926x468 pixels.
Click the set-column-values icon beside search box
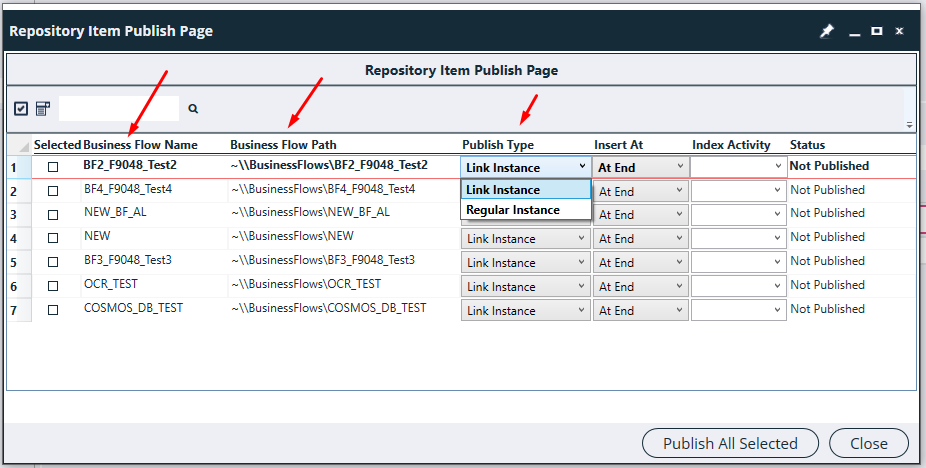tap(43, 108)
